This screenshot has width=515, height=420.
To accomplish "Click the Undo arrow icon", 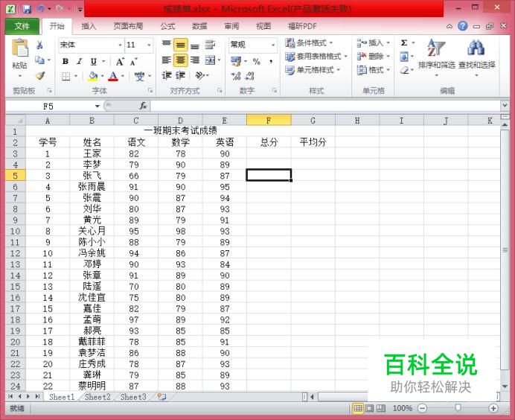I will pyautogui.click(x=40, y=9).
